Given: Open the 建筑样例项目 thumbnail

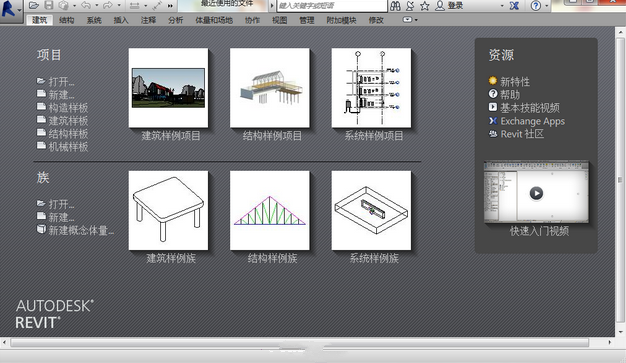Looking at the screenshot, I should click(168, 88).
